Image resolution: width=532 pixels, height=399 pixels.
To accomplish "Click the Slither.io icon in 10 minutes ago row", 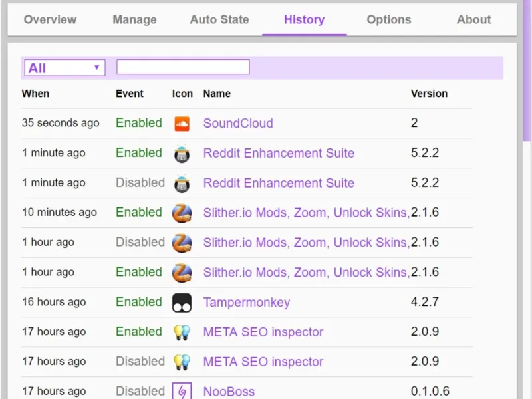I will pyautogui.click(x=182, y=213).
